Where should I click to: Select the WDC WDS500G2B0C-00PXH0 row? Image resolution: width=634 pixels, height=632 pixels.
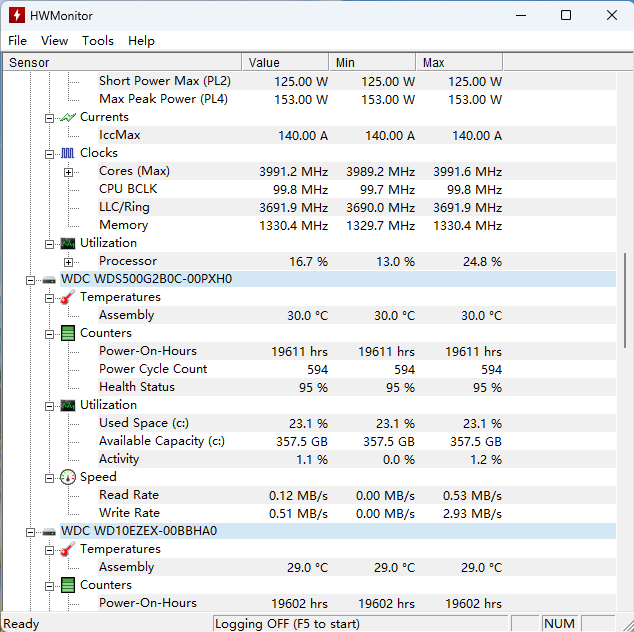pyautogui.click(x=338, y=279)
